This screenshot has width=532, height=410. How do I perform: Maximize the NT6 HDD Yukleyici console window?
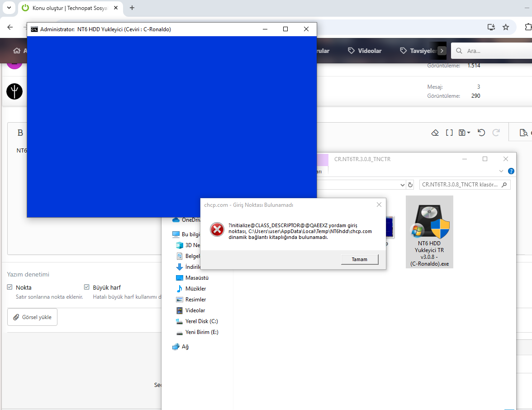[285, 29]
